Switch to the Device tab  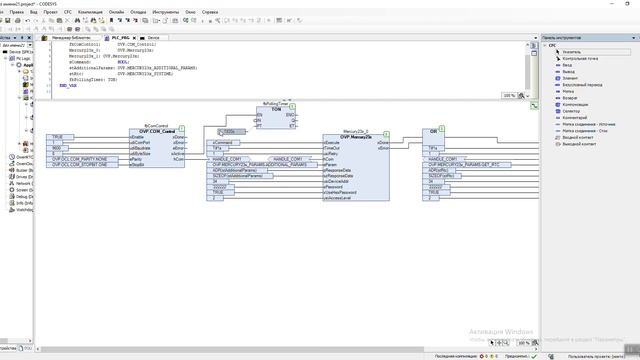coord(153,38)
